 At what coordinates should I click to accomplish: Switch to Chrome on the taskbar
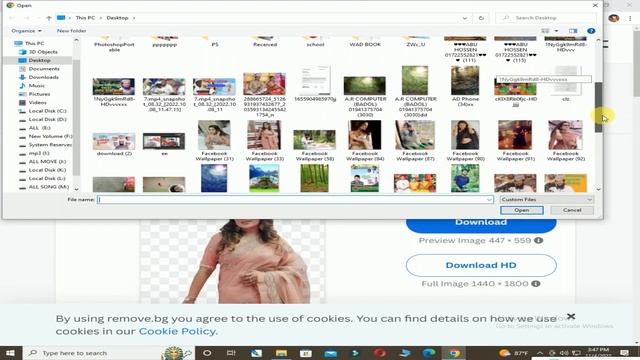tap(453, 353)
